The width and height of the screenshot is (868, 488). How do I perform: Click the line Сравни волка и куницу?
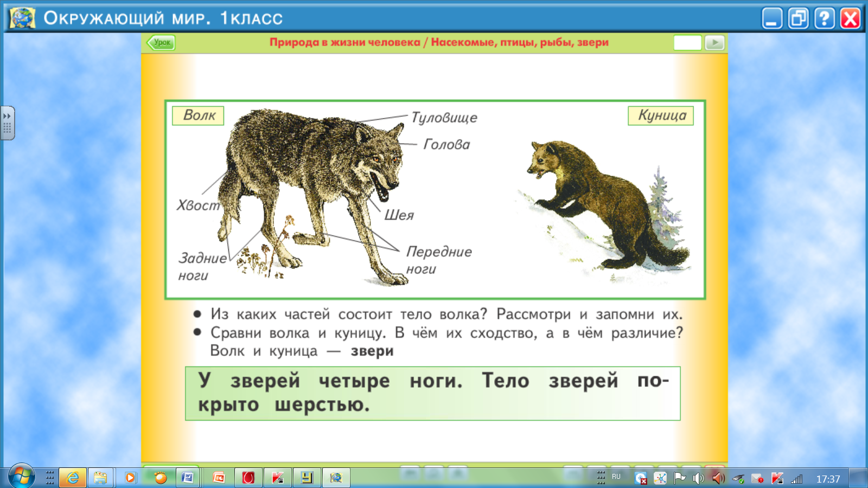click(x=297, y=332)
